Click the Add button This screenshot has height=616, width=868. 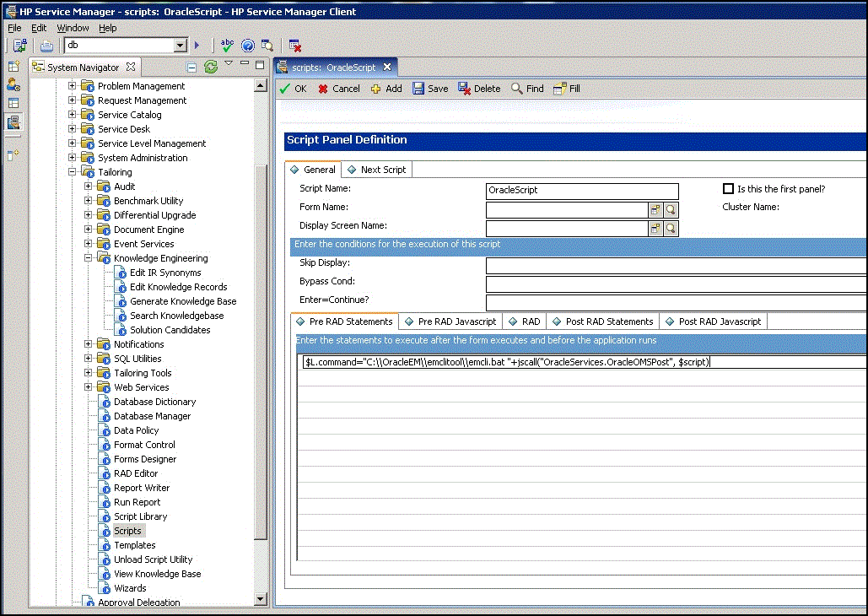coord(386,89)
